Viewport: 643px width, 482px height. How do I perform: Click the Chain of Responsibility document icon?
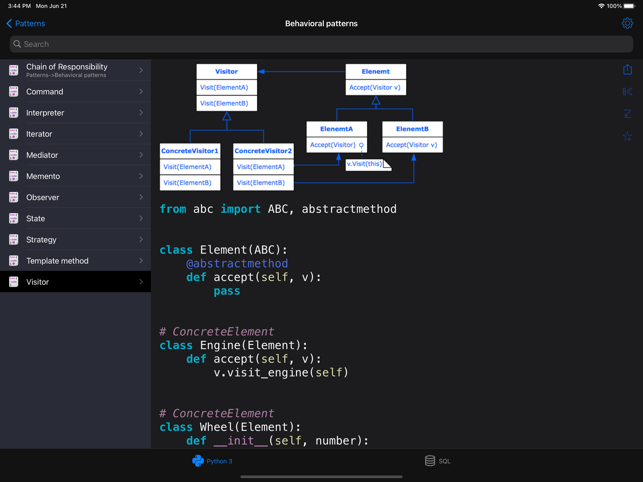point(14,70)
